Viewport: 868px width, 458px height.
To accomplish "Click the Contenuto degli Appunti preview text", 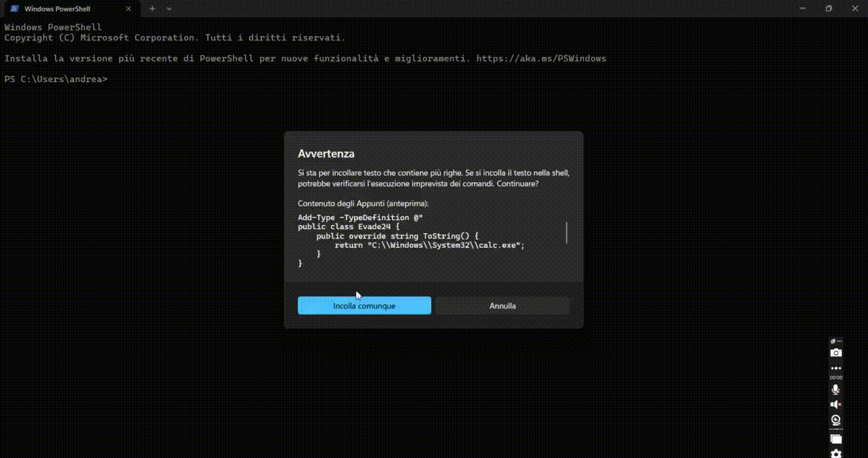I will click(363, 203).
